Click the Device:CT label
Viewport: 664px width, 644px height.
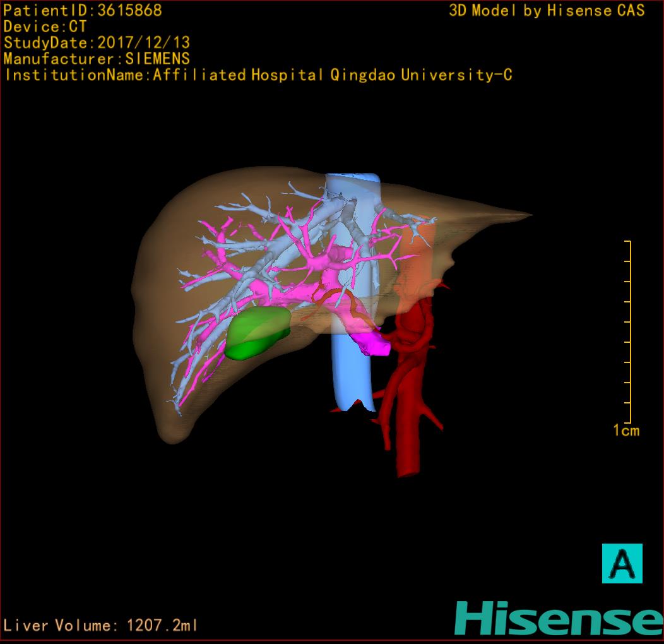coord(45,27)
